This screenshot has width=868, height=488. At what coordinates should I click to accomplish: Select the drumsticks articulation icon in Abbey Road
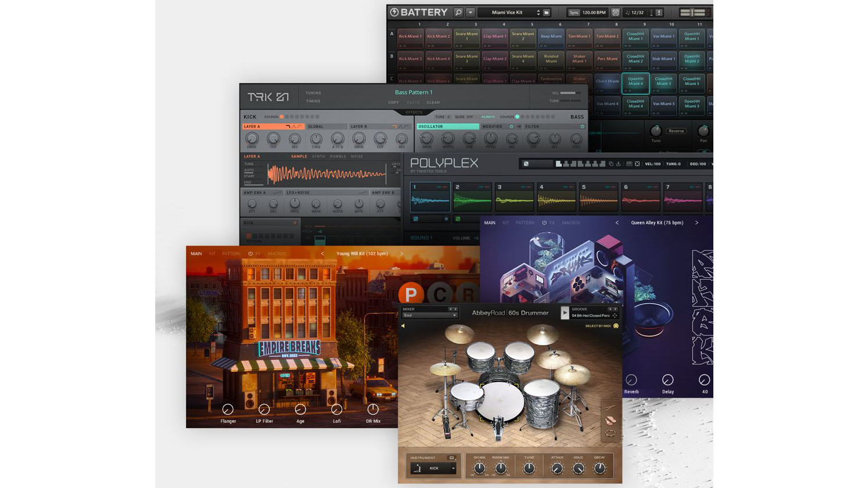click(x=610, y=408)
